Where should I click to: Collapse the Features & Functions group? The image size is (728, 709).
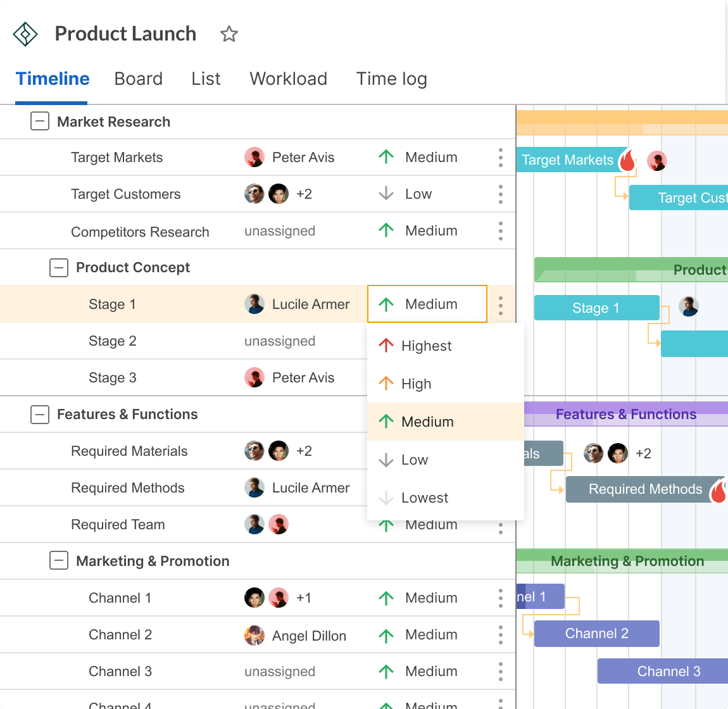(39, 414)
